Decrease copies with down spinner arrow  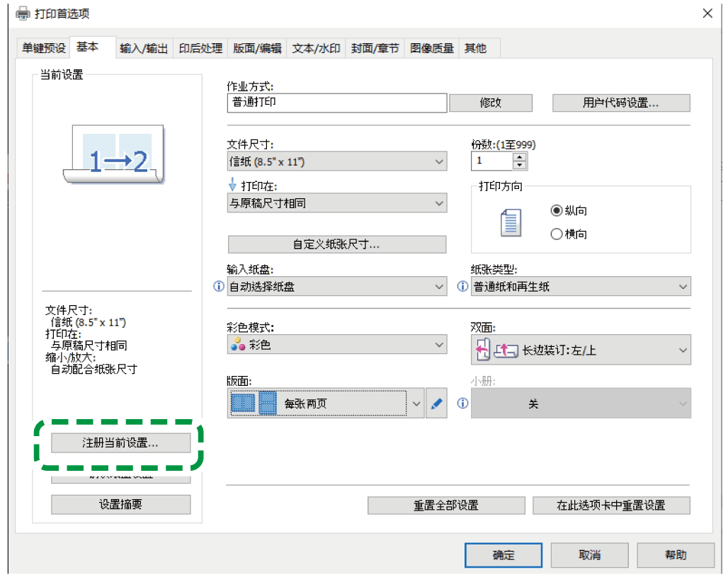tap(520, 166)
